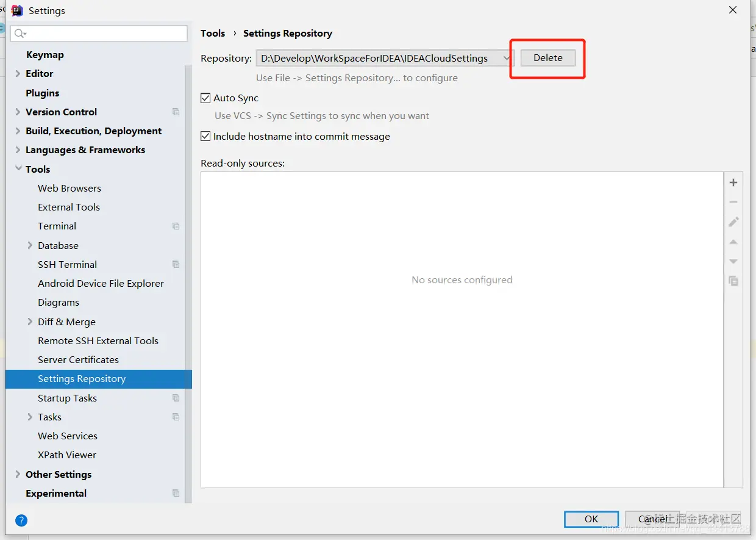Click the 'No sources configured' text
Screen dimensions: 756x540
pyautogui.click(x=462, y=279)
